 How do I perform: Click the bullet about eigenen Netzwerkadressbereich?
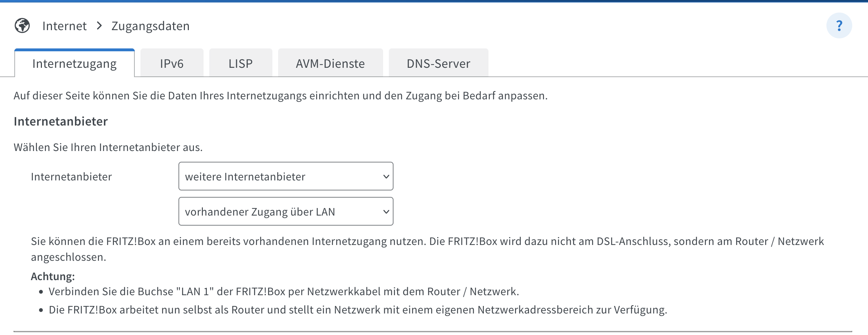click(358, 310)
